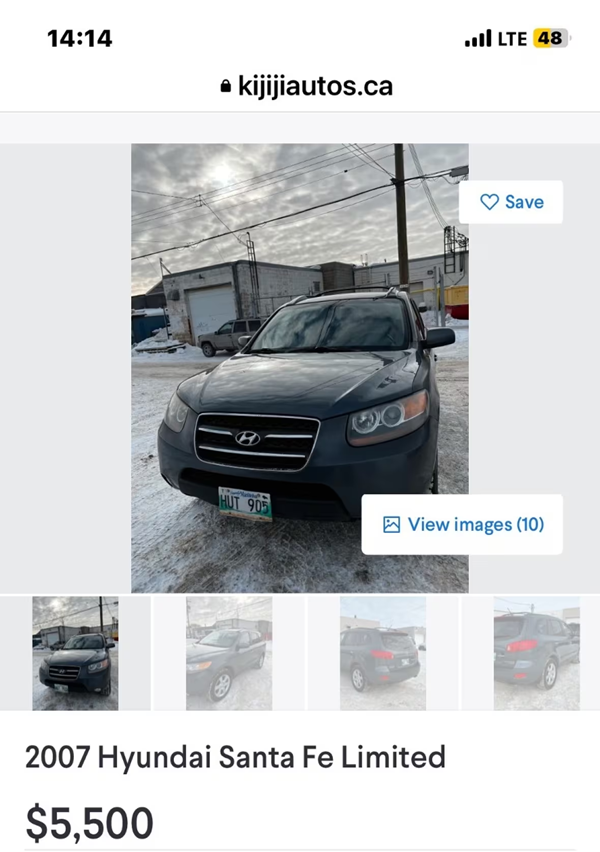
Task: Tap the 2007 Hyundai Santa Fe Limited title
Action: pos(235,757)
